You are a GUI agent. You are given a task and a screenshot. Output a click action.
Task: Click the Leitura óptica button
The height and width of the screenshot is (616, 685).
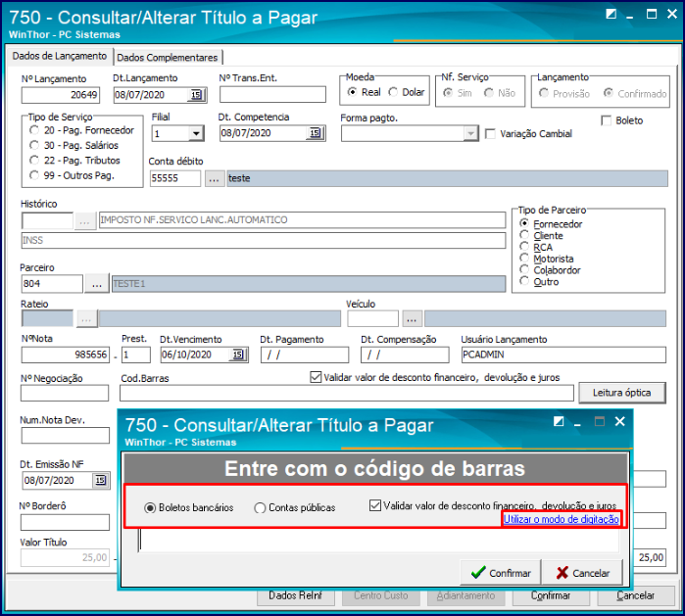(x=622, y=393)
